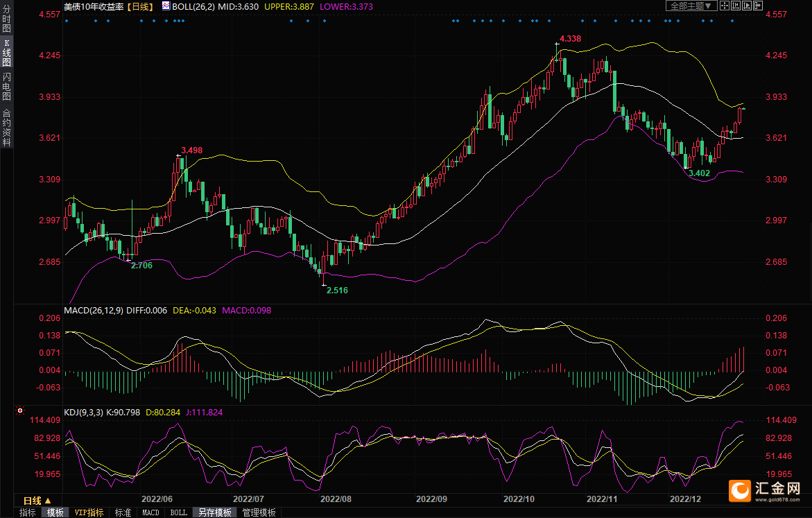
Task: Open the 合约资料 side tab
Action: click(6, 127)
